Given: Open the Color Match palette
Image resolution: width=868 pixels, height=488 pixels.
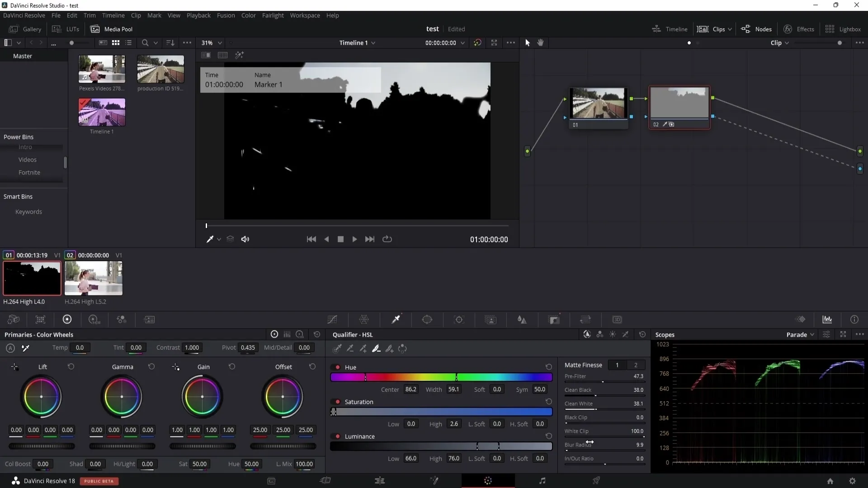Looking at the screenshot, I should coord(40,319).
